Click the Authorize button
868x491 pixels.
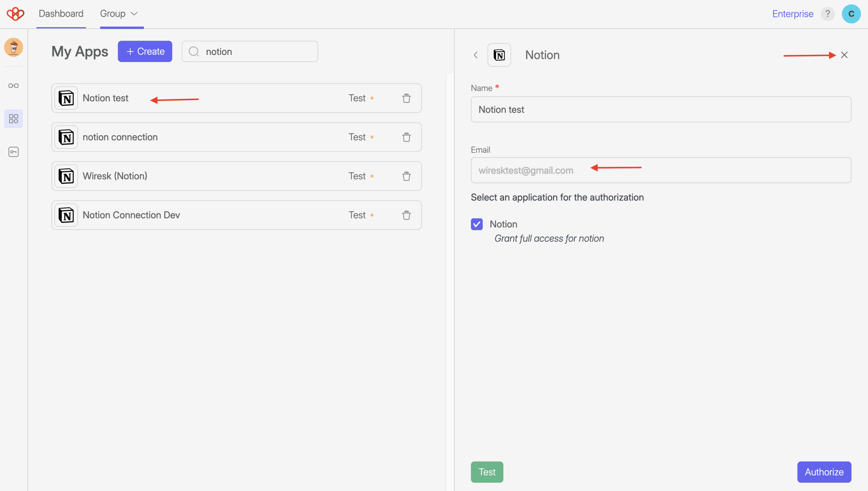pyautogui.click(x=824, y=472)
